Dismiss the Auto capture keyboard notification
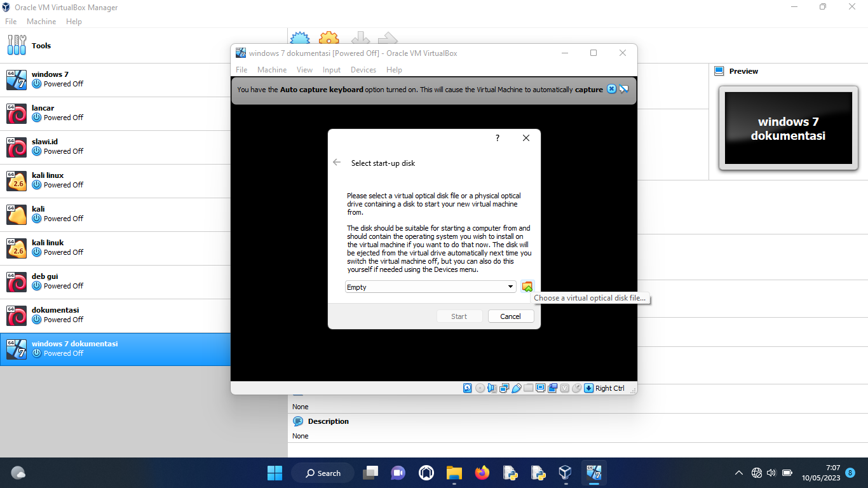 pyautogui.click(x=611, y=89)
